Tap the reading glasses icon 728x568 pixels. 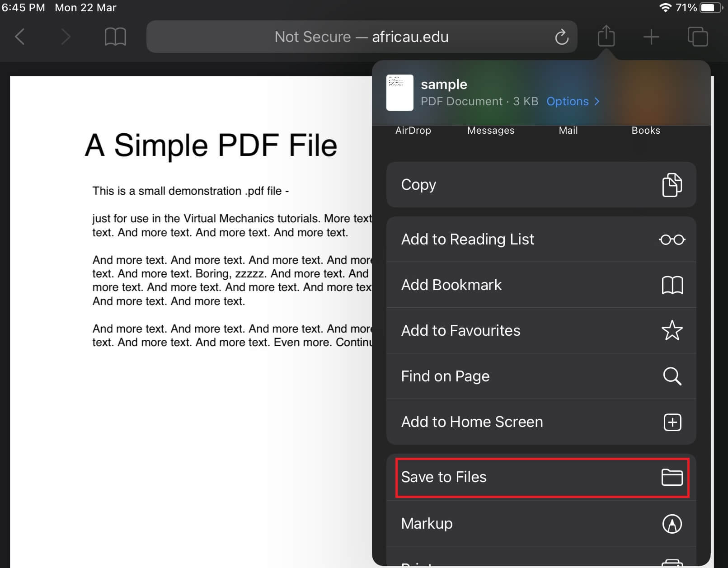[672, 239]
